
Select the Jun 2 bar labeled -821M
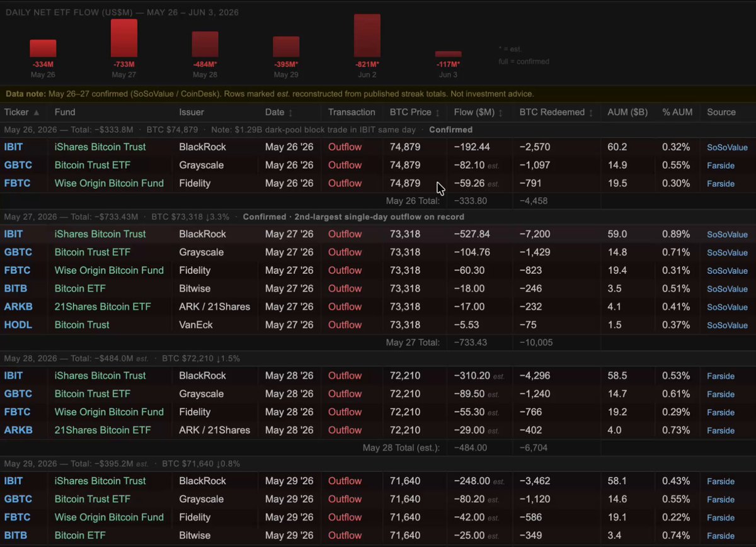tap(367, 36)
